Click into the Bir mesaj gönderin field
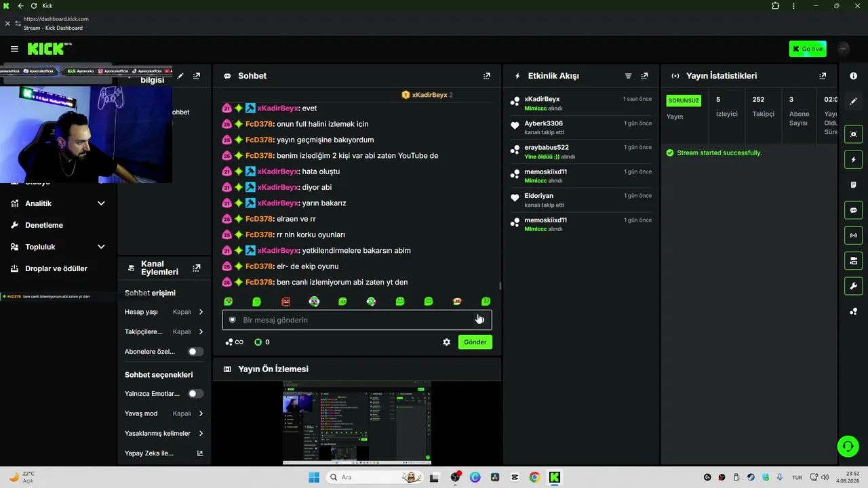868x488 pixels. coord(357,320)
